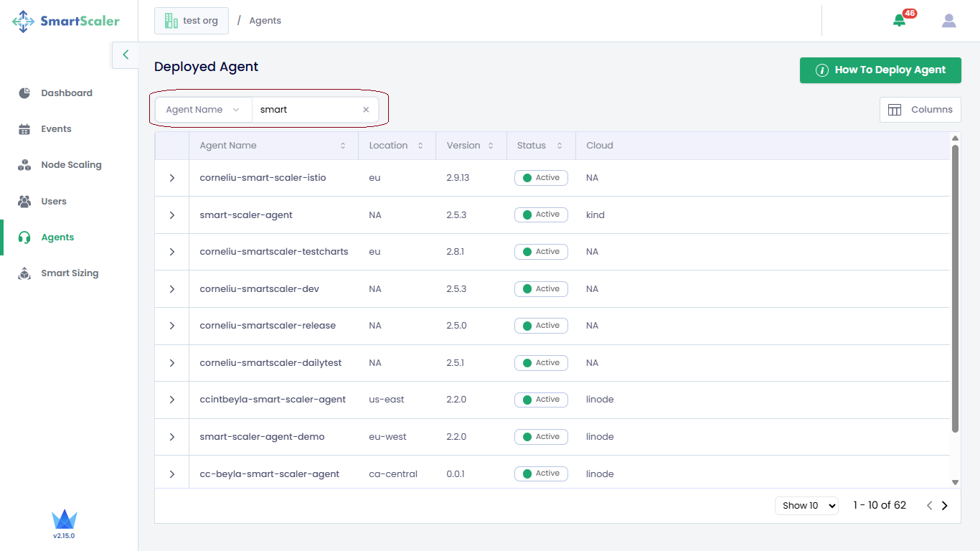This screenshot has width=980, height=551.
Task: Click the version cell 2.9.13
Action: click(458, 178)
